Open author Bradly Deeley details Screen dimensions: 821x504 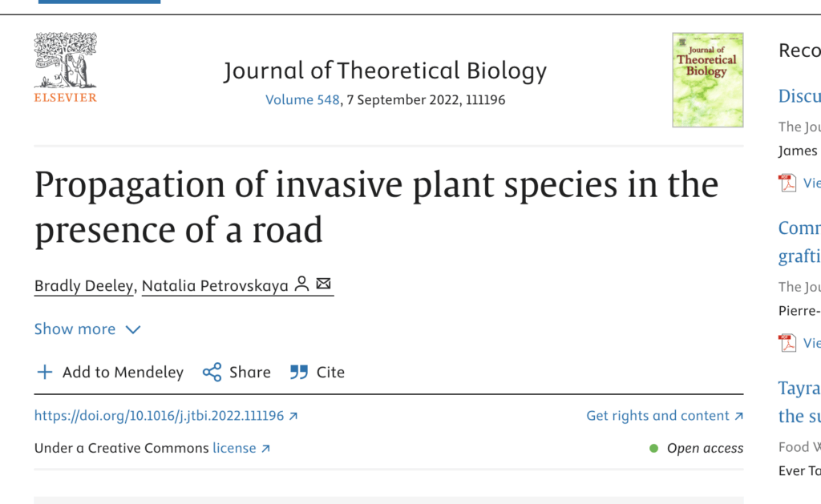tap(83, 286)
